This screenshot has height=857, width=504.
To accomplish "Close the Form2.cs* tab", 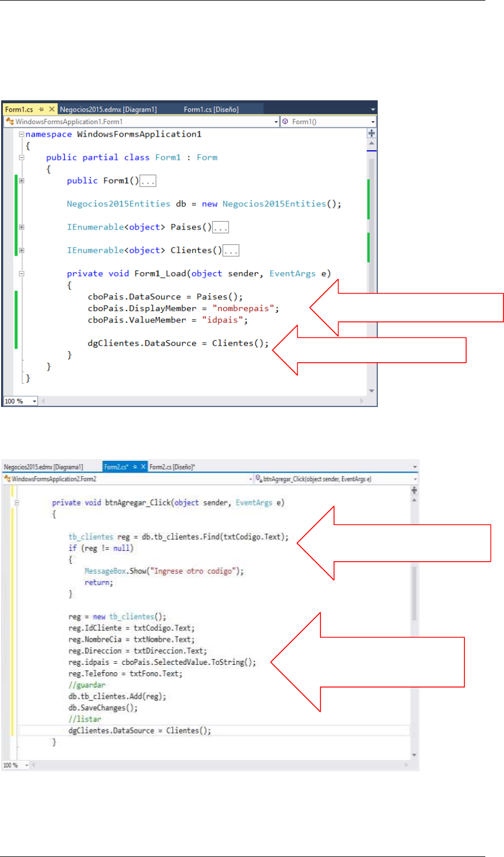I will coord(143,466).
